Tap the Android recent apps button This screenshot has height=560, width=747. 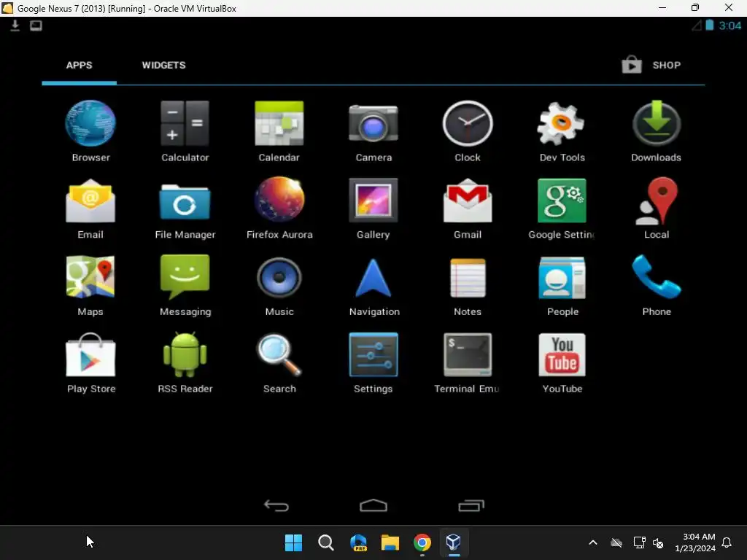click(471, 505)
